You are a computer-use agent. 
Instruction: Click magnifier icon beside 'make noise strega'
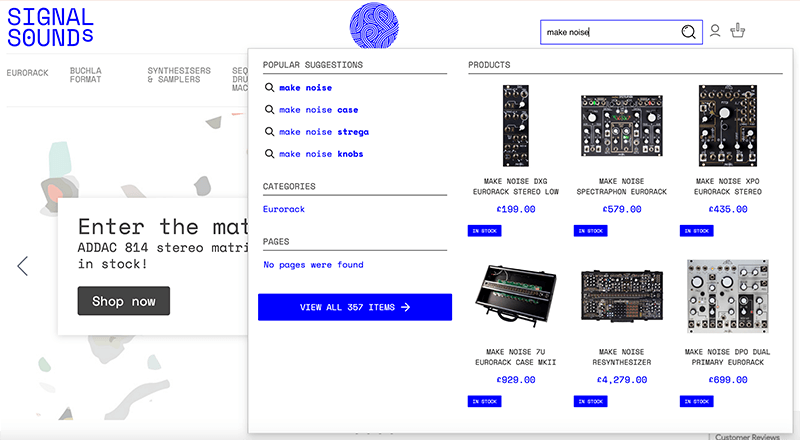(269, 132)
